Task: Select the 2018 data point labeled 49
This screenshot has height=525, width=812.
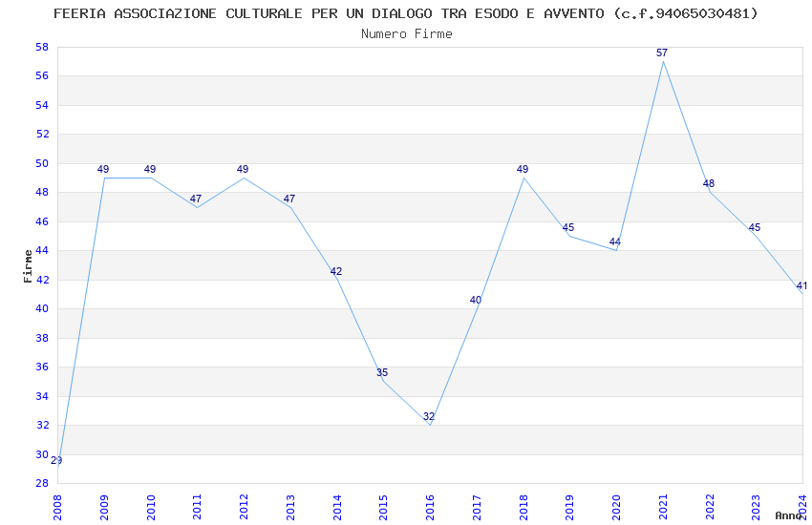Action: pyautogui.click(x=522, y=169)
